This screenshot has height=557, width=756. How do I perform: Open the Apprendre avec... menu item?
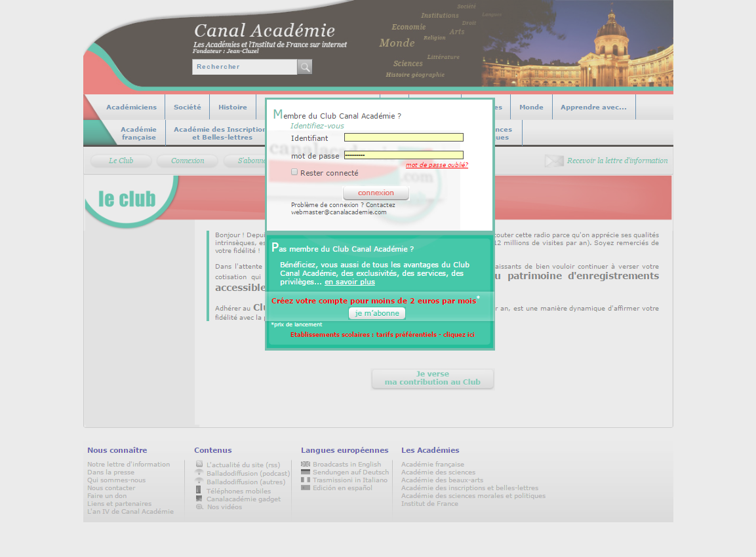pos(593,107)
